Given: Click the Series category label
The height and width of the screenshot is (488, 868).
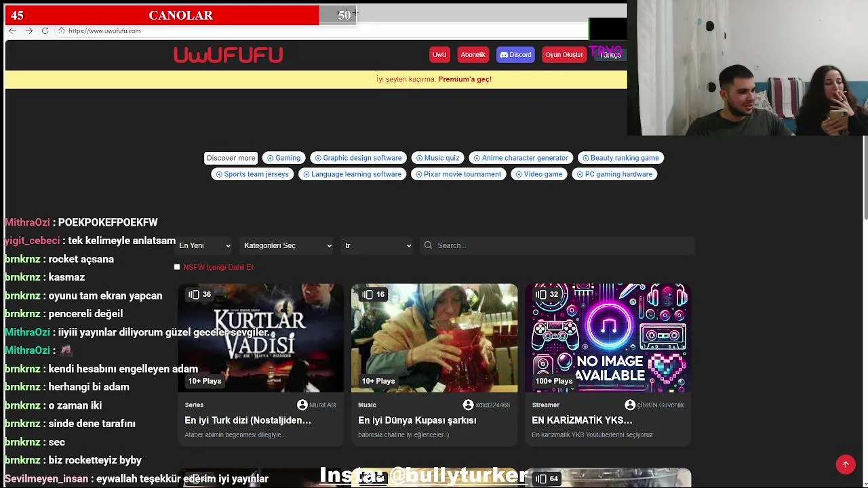Looking at the screenshot, I should pos(194,405).
